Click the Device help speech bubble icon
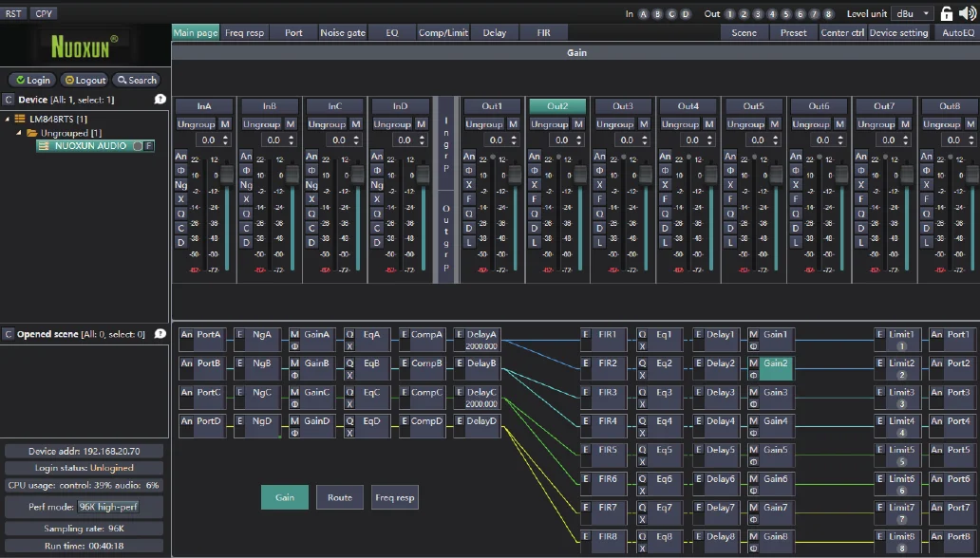The image size is (980, 558). click(x=160, y=99)
